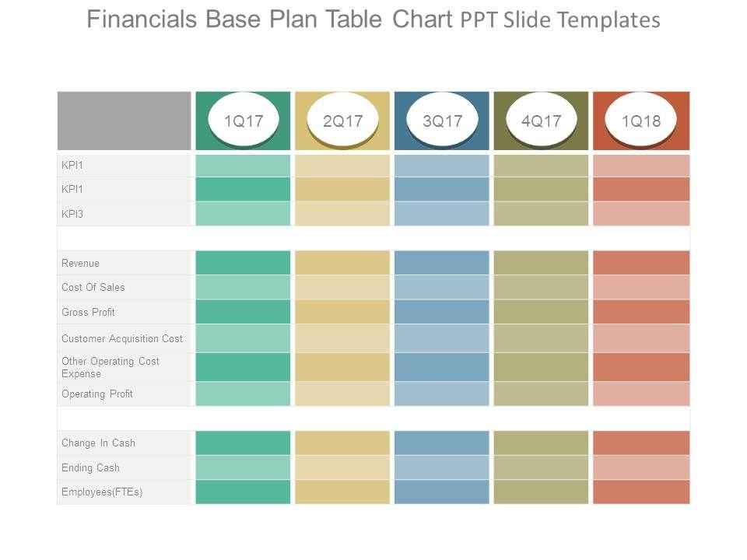Click the 1Q17 oval header
Image resolution: width=747 pixels, height=560 pixels.
(244, 121)
